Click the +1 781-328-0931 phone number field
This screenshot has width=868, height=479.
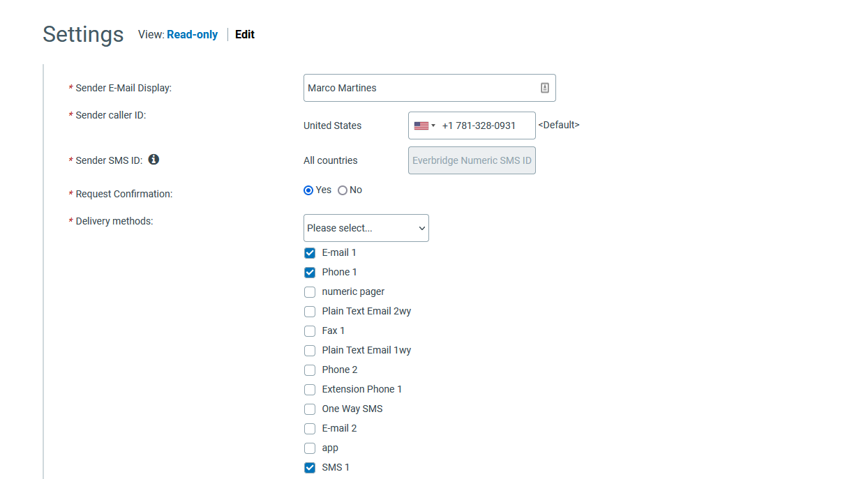(x=481, y=126)
